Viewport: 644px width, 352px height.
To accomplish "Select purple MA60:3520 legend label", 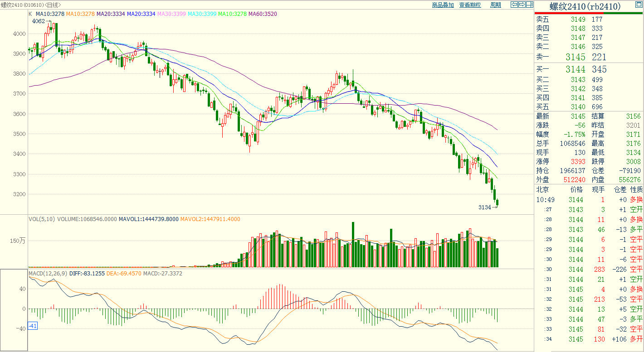I will pyautogui.click(x=263, y=14).
